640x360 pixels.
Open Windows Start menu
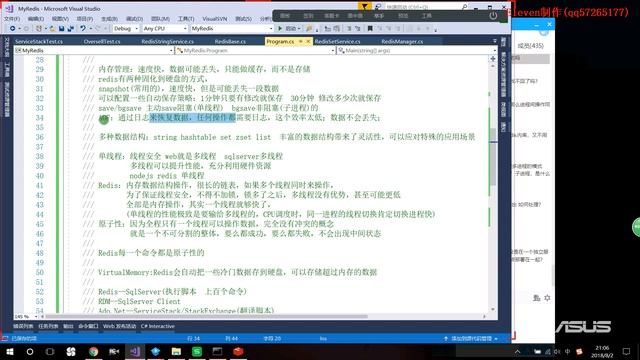pyautogui.click(x=10, y=351)
